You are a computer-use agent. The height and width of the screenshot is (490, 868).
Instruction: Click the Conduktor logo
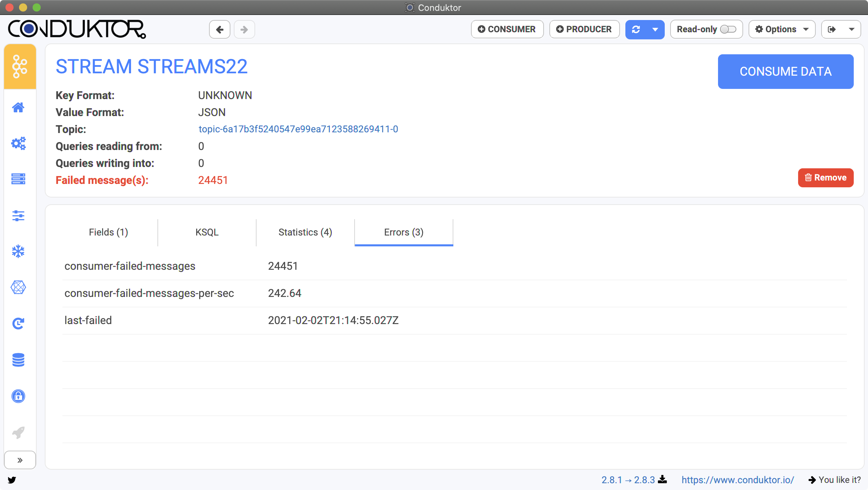(77, 29)
